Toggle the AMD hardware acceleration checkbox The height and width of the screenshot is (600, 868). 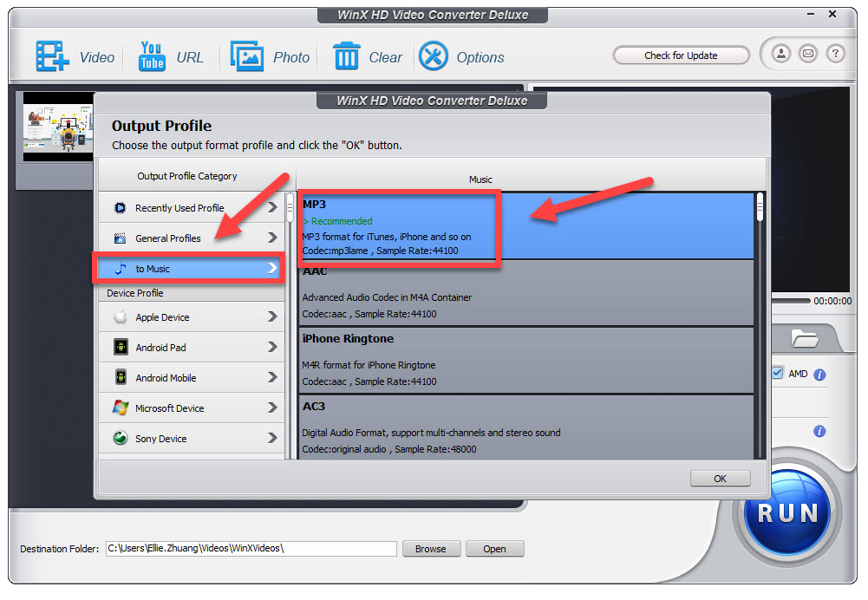tap(777, 374)
